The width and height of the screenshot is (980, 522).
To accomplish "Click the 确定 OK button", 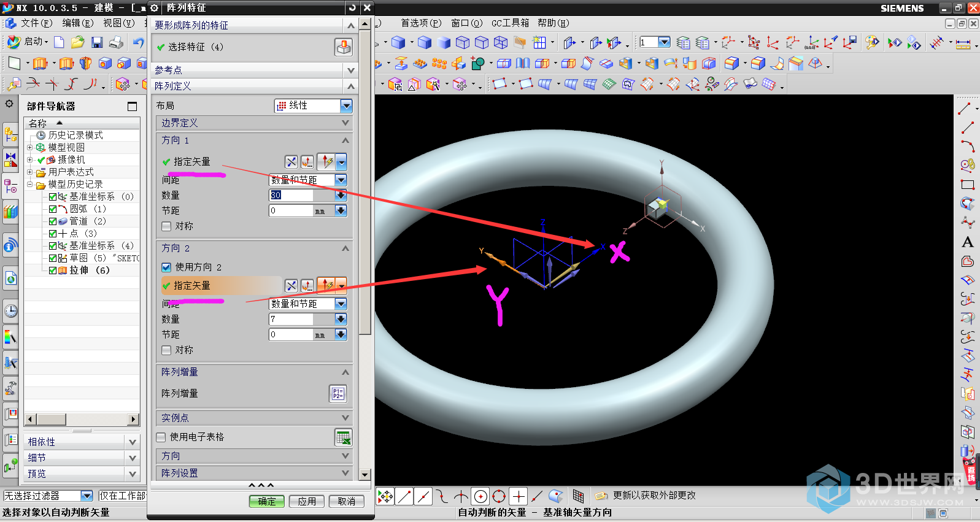I will [267, 502].
